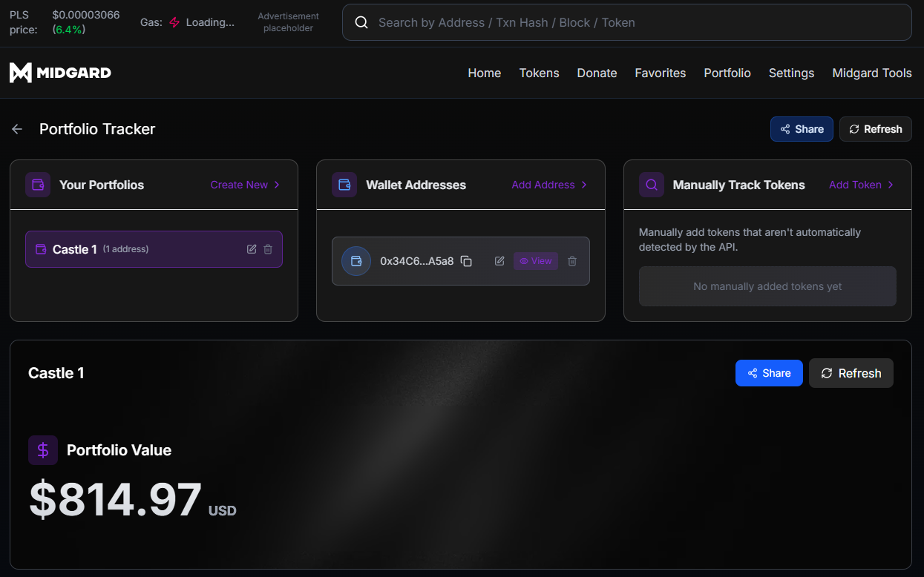Open the Donate page

[x=597, y=73]
